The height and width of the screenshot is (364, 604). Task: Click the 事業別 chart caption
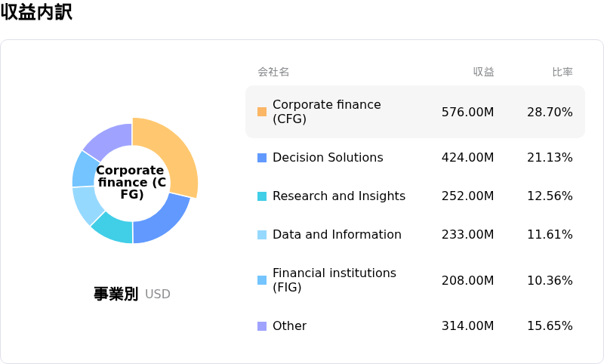pos(116,294)
